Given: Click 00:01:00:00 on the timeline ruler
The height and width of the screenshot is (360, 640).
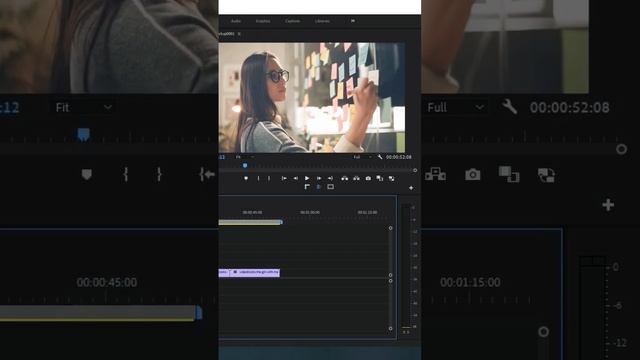Looking at the screenshot, I should (310, 212).
